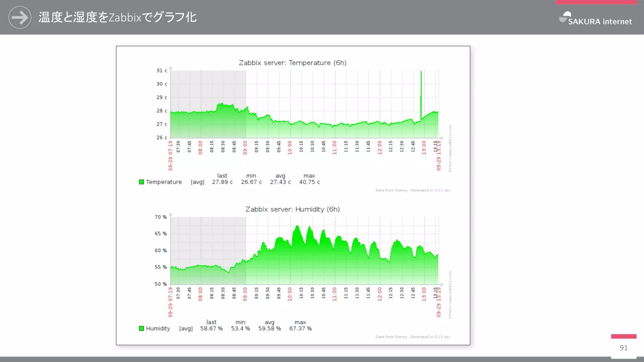Screen dimensions: 644x362
Task: Click the 70 % axis label
Action: 161,217
